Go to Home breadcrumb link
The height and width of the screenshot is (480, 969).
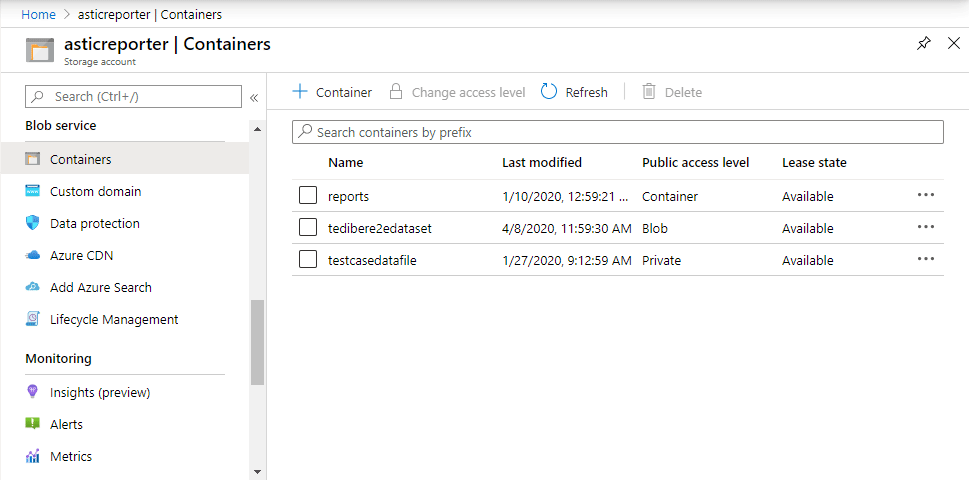click(38, 14)
